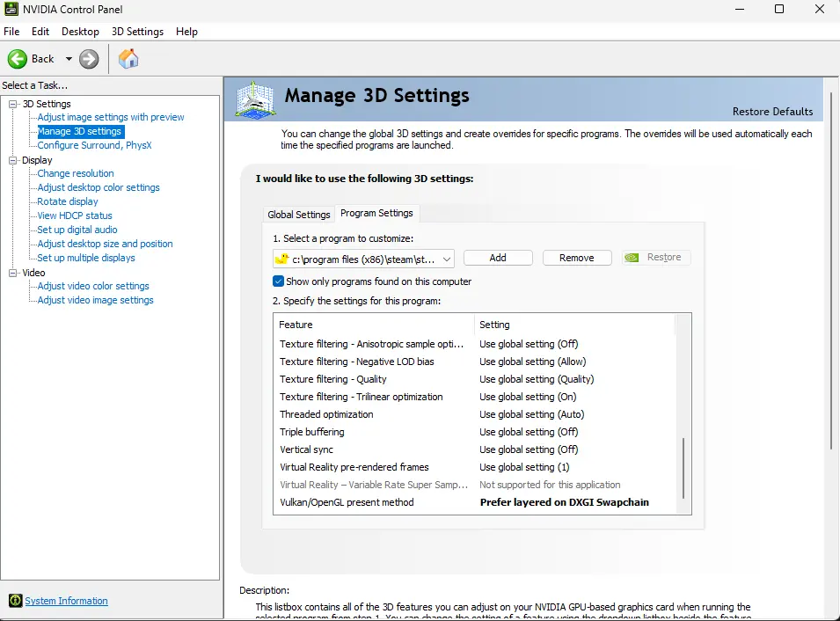Switch to the Global Settings tab

(299, 215)
